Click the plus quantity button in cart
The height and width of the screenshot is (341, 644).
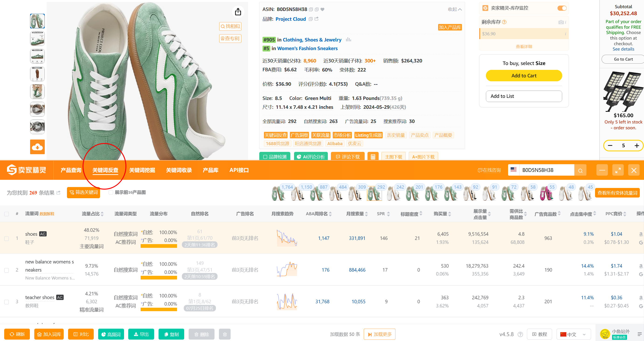click(x=637, y=146)
